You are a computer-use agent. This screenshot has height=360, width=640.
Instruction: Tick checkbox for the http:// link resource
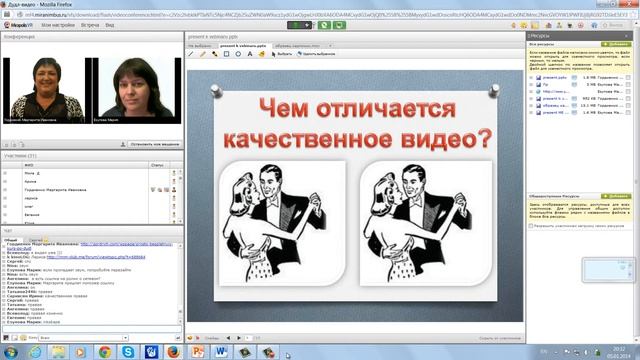(x=628, y=91)
